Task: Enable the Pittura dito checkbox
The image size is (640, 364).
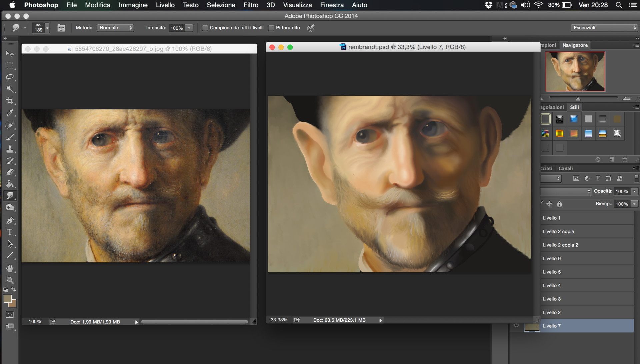Action: (x=271, y=28)
